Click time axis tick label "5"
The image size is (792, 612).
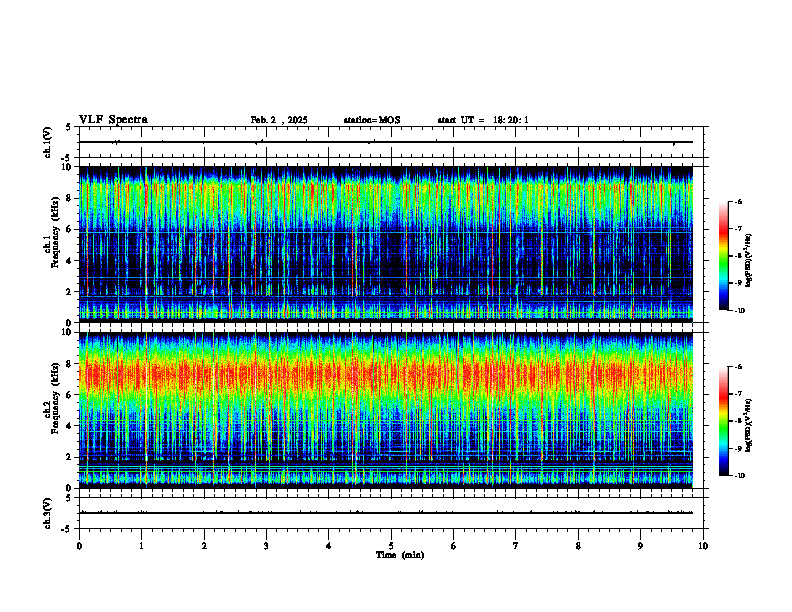(391, 546)
